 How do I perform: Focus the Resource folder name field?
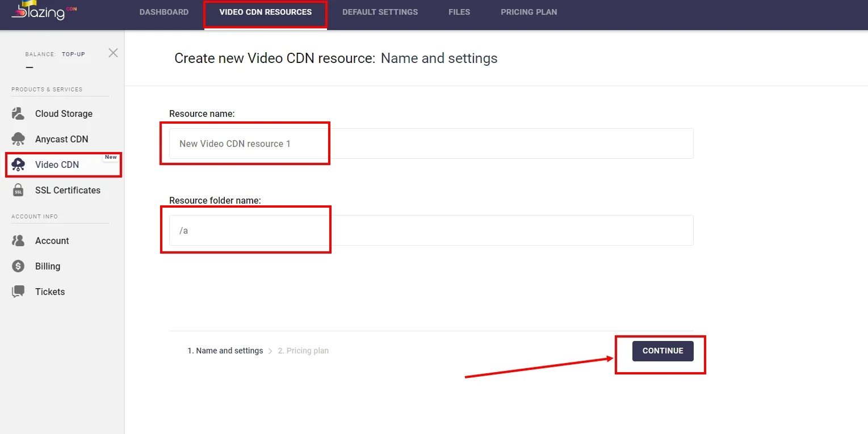coord(431,230)
